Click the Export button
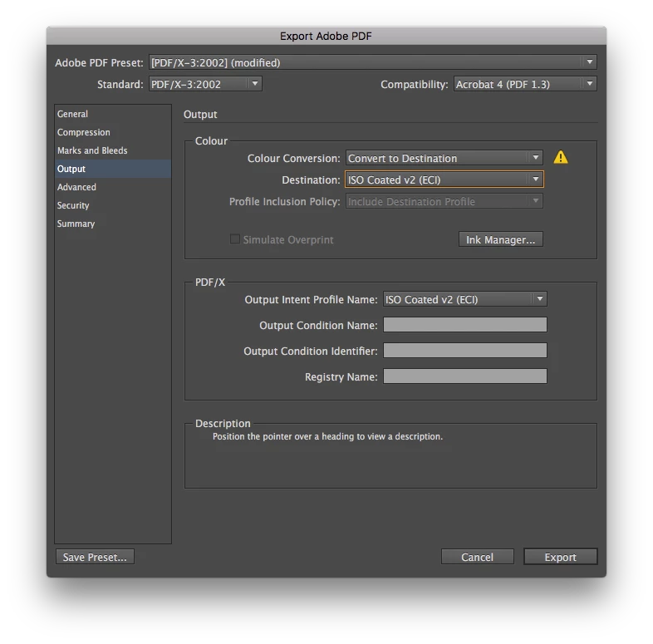653x644 pixels. click(561, 557)
